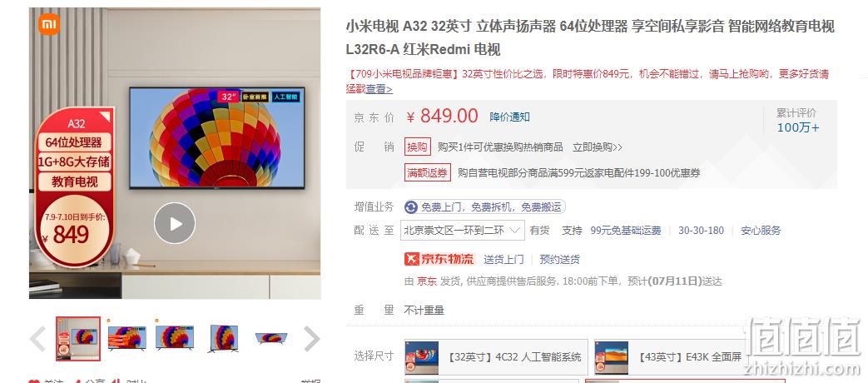Click the 降价通知 price alert link
This screenshot has height=383, width=868.
pyautogui.click(x=509, y=117)
